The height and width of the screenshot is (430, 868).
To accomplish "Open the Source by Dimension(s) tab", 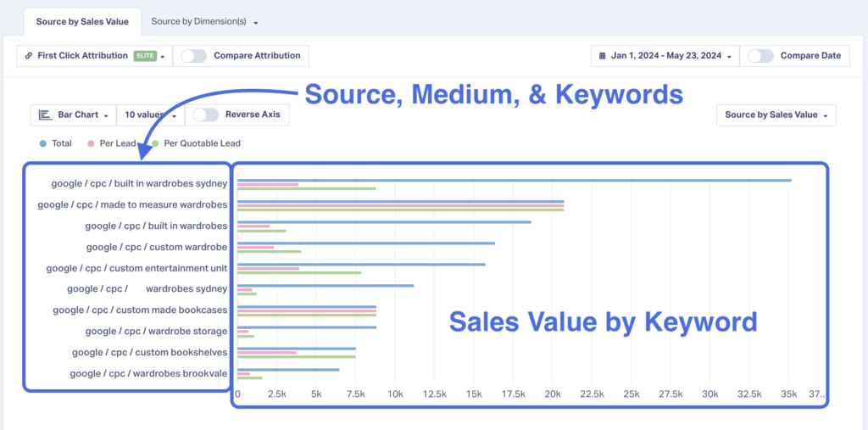I will point(205,22).
